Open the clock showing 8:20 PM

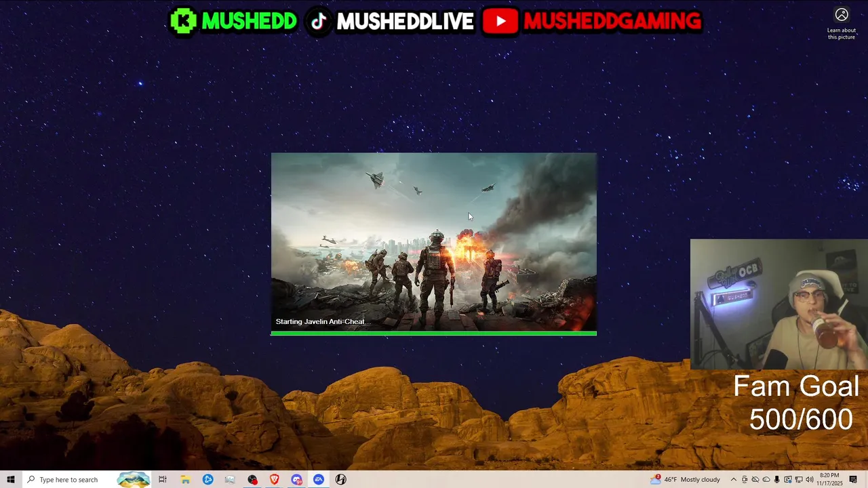click(x=829, y=479)
